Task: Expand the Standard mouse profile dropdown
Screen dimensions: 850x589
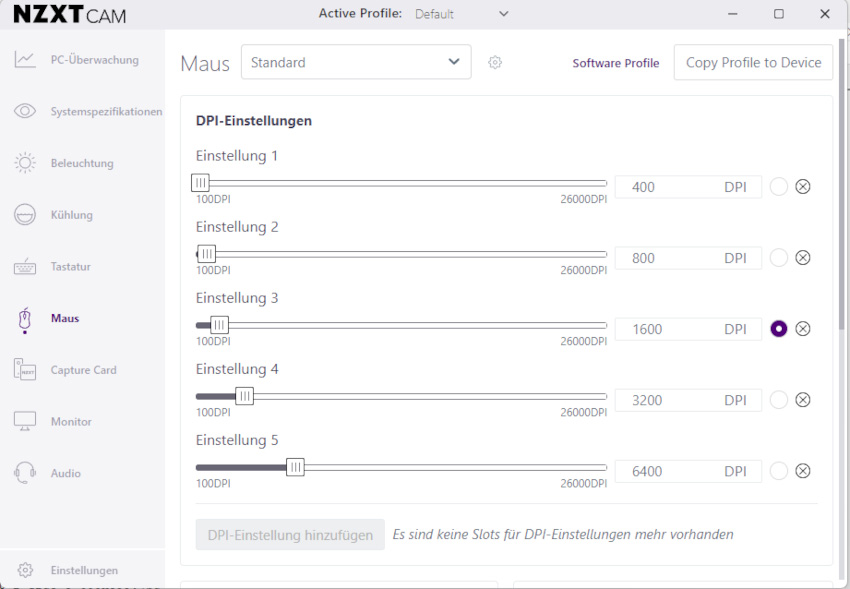Action: pyautogui.click(x=356, y=62)
